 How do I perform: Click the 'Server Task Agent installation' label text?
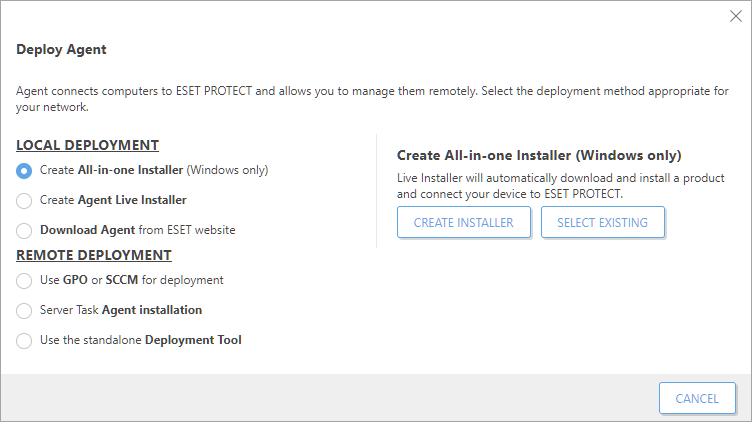tap(121, 310)
